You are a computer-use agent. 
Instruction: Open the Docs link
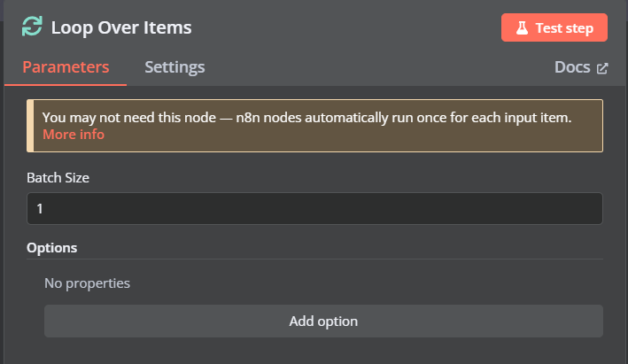581,67
